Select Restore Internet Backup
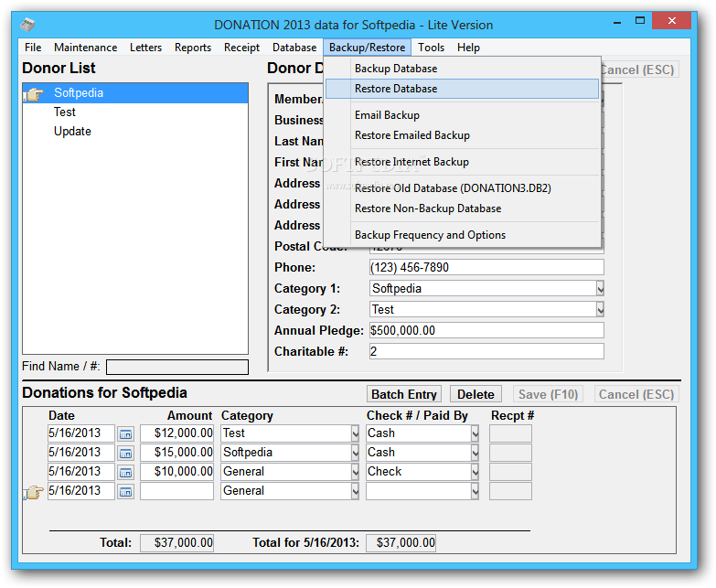Image resolution: width=716 pixels, height=588 pixels. [x=462, y=162]
